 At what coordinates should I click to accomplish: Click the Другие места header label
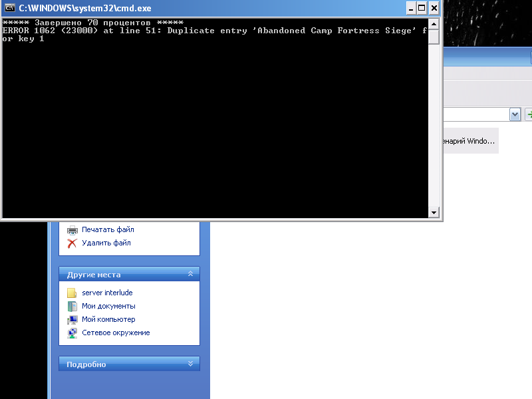click(94, 275)
